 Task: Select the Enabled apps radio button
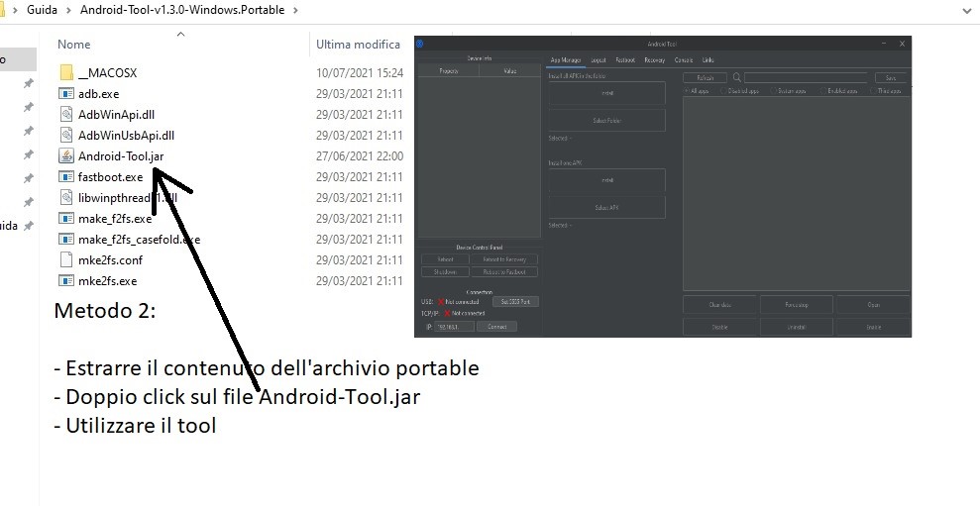point(823,91)
